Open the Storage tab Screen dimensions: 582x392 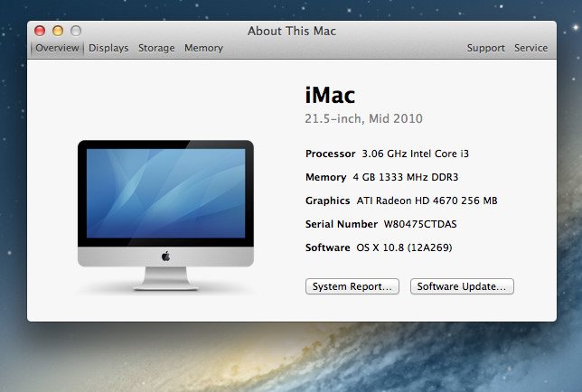pos(156,48)
